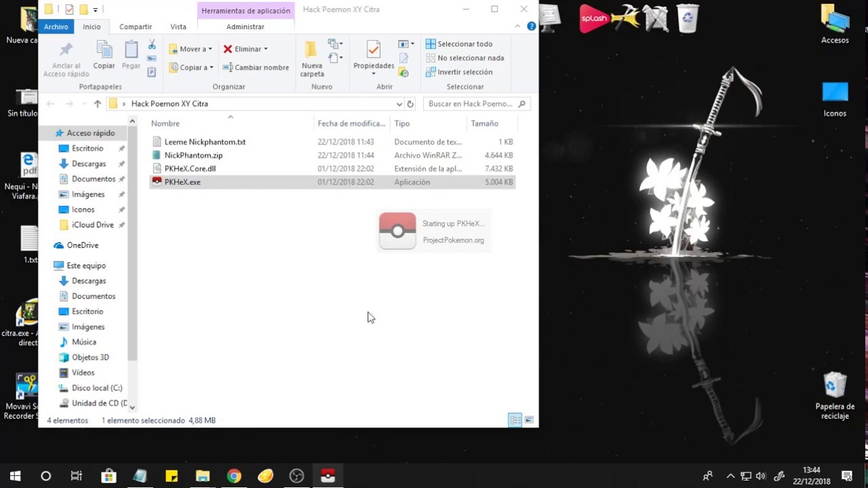Click No seleccionar nada
This screenshot has height=488, width=868.
(465, 58)
